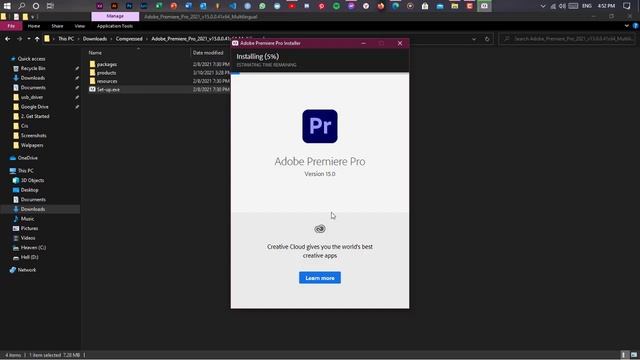Open Spotify from the taskbar
The width and height of the screenshot is (640, 360).
click(x=336, y=6)
